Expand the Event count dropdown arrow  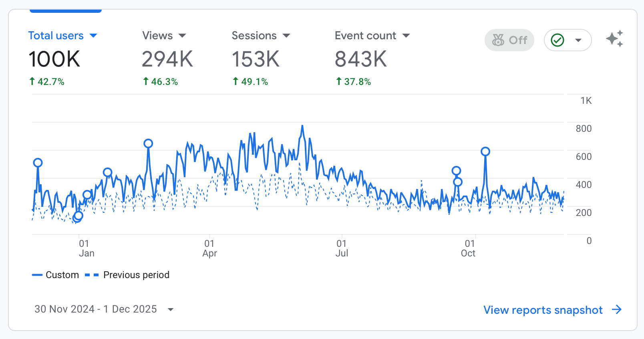tap(406, 36)
